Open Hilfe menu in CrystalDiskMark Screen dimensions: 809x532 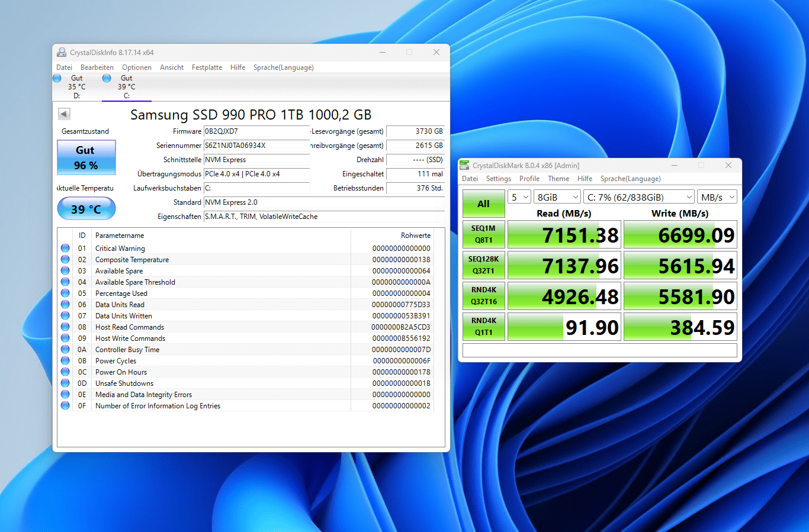pos(585,179)
